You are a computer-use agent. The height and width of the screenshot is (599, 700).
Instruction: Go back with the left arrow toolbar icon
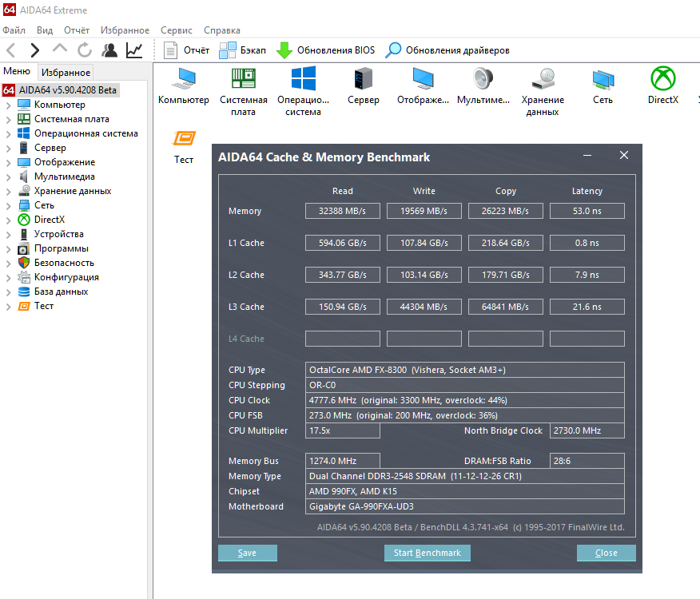[11, 50]
